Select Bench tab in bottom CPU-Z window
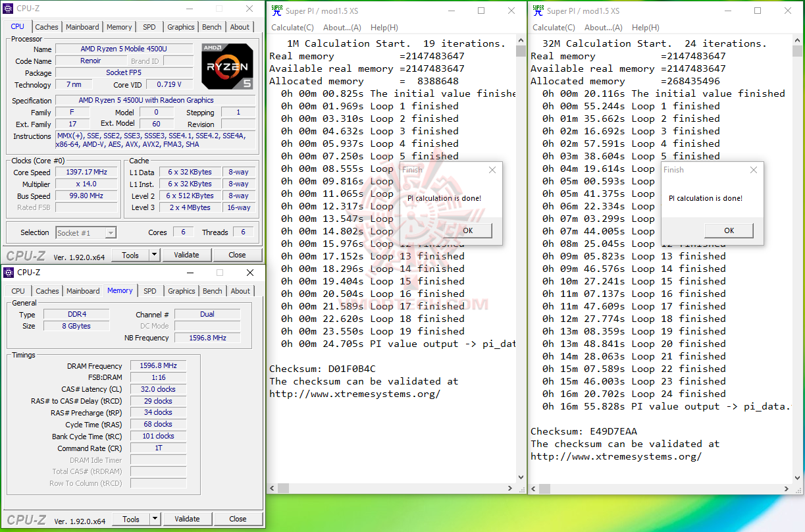 point(213,291)
